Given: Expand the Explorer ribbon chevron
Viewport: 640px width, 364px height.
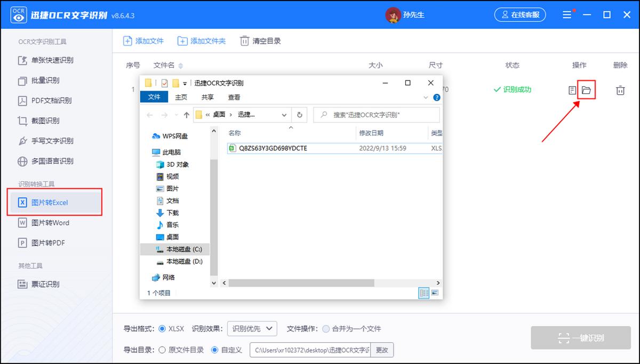Looking at the screenshot, I should (x=425, y=98).
